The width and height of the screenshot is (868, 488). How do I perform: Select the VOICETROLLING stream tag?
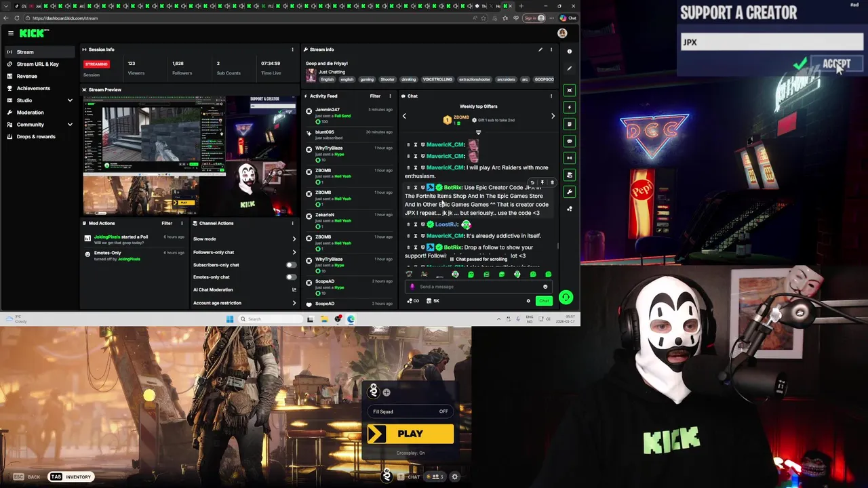point(437,79)
